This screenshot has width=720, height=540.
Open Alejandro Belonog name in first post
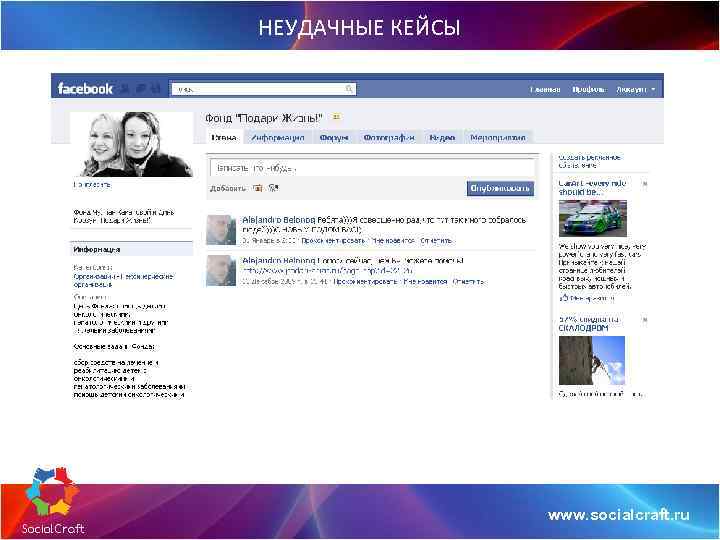tap(279, 219)
